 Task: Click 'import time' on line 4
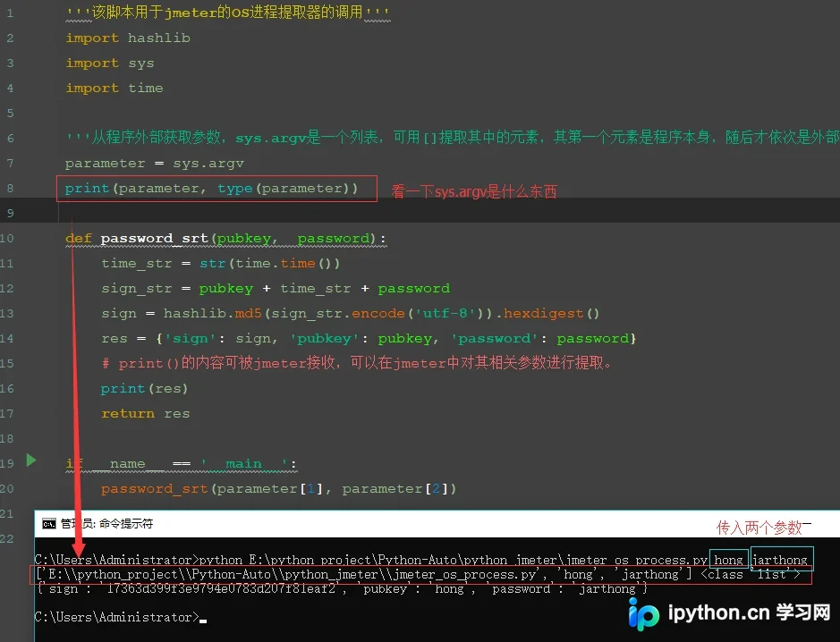pyautogui.click(x=115, y=88)
